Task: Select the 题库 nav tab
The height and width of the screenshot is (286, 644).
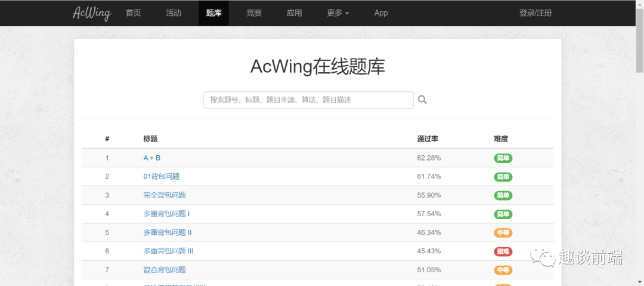Action: click(x=213, y=13)
